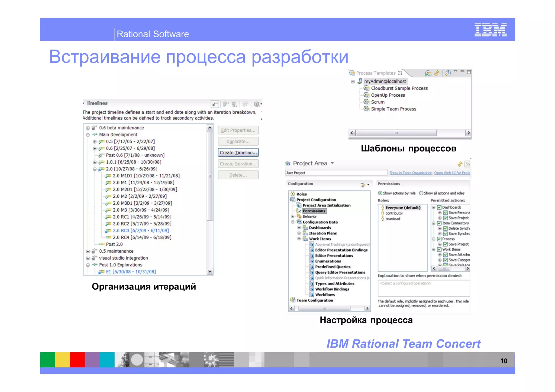Click refresh icon in Process Templates toolbar
555x392 pixels.
click(x=437, y=73)
